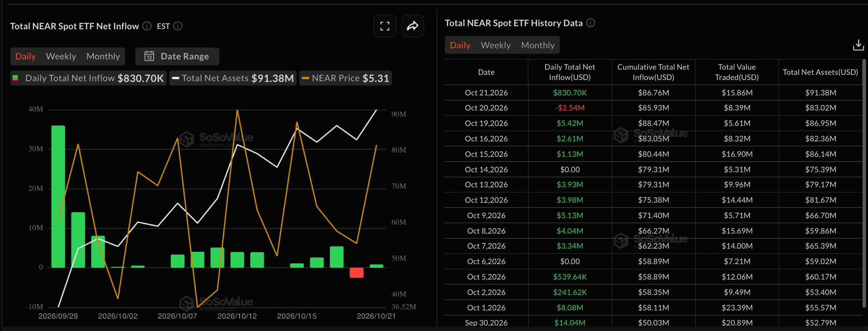
Task: Click the Date column header
Action: [x=486, y=72]
